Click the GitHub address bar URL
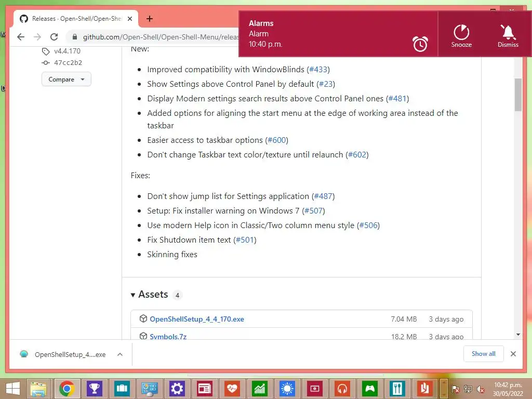 [x=161, y=37]
